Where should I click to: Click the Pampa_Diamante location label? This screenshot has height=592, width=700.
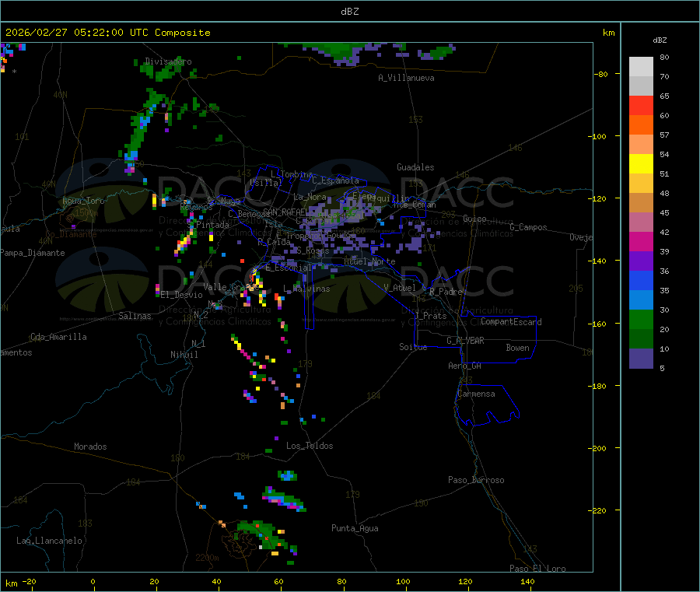tap(33, 253)
